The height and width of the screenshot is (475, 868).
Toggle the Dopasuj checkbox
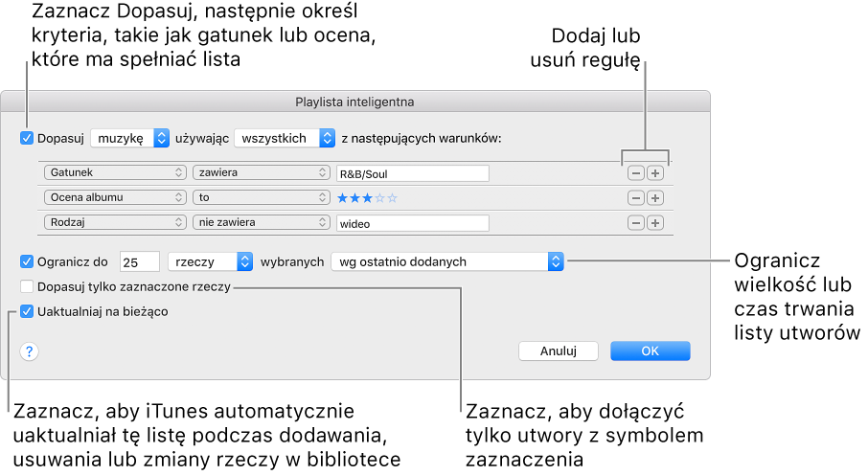click(27, 138)
